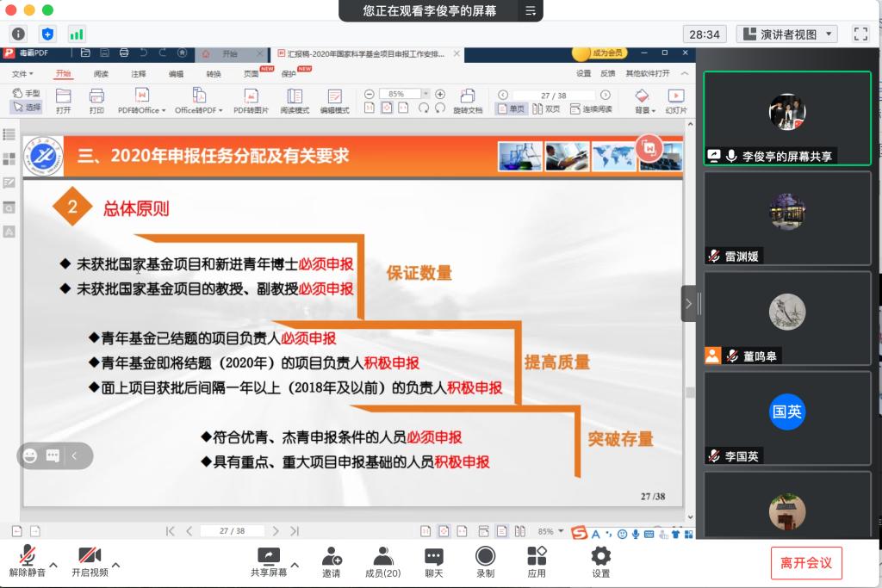Image resolution: width=882 pixels, height=588 pixels.
Task: Enable 单页 single page view
Action: (511, 109)
